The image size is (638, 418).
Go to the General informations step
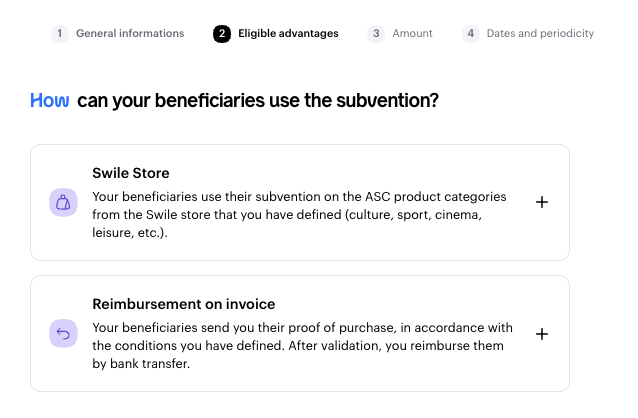130,33
